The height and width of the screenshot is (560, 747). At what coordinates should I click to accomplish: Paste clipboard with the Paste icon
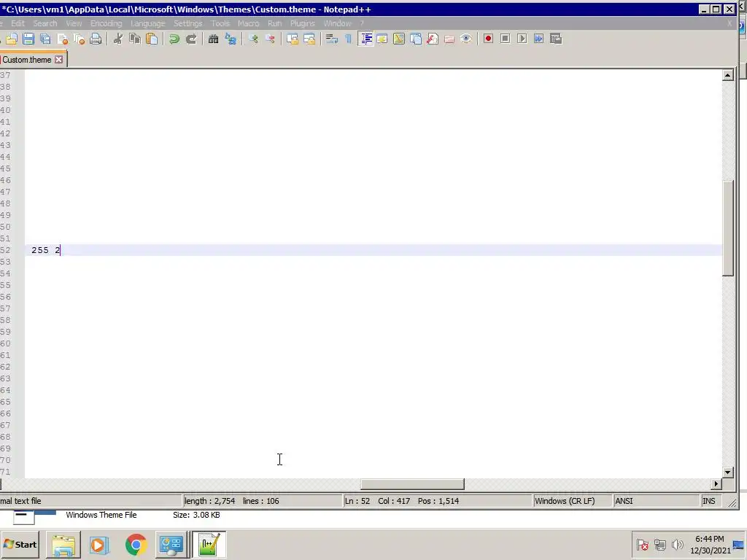click(152, 39)
